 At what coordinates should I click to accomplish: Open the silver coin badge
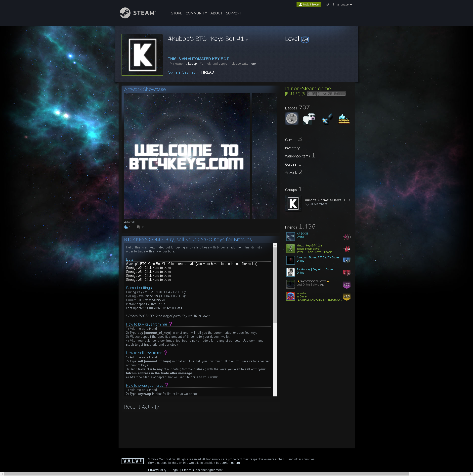[x=292, y=118]
